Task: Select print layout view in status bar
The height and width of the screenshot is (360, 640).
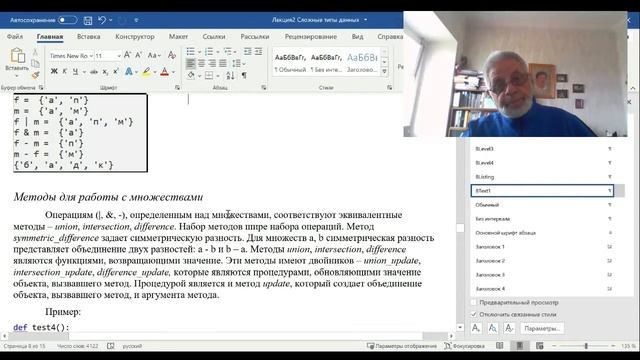Action: [520, 346]
